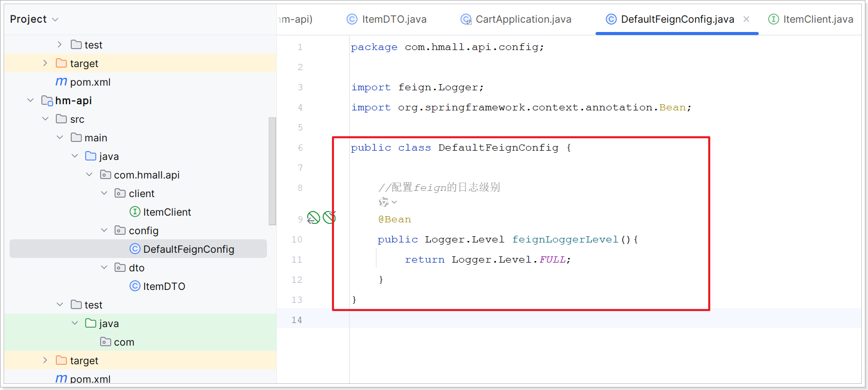Open the AI inlay hint icon above @Bean
The image size is (868, 390).
pyautogui.click(x=384, y=202)
